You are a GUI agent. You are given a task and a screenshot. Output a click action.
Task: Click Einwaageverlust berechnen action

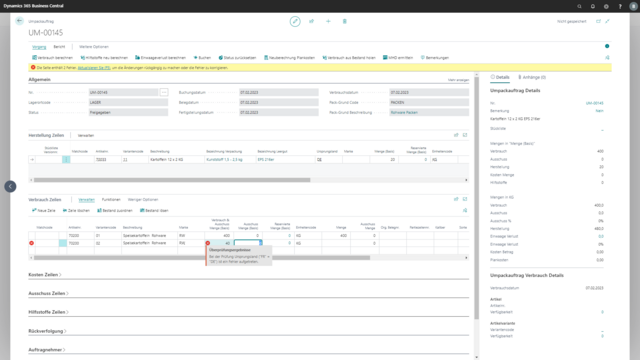click(160, 58)
